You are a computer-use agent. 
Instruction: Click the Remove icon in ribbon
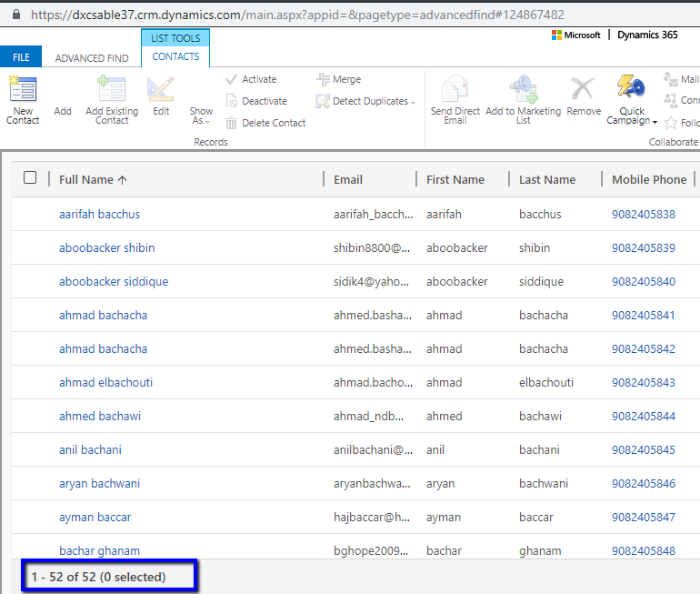coord(583,89)
